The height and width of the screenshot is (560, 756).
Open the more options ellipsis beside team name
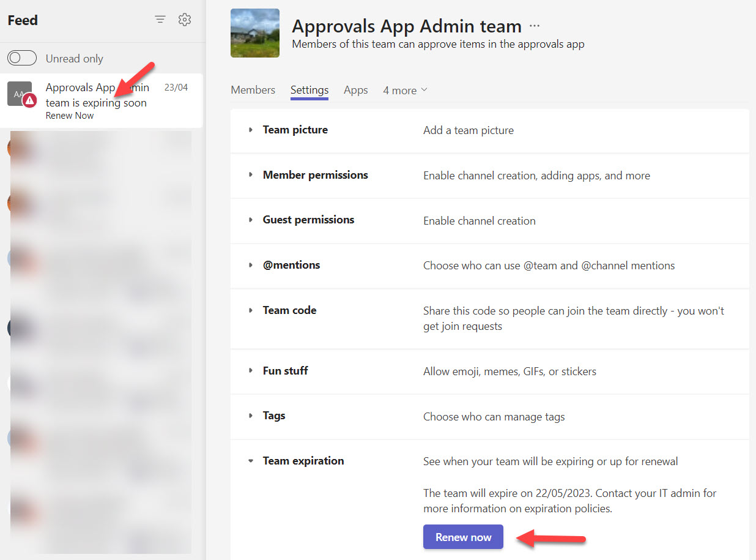click(x=535, y=26)
